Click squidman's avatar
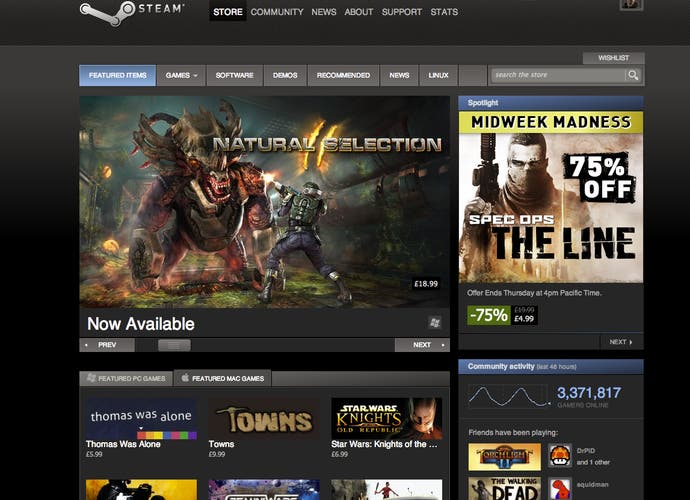 click(x=560, y=489)
